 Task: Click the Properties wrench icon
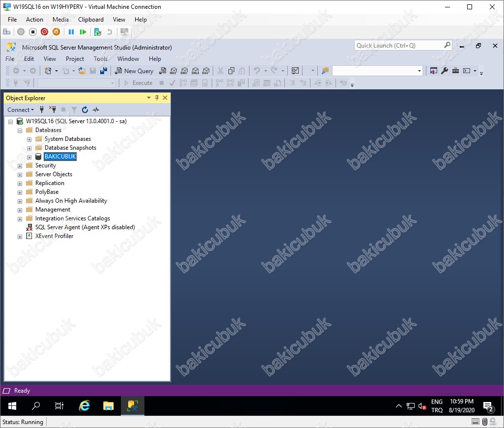click(x=445, y=71)
